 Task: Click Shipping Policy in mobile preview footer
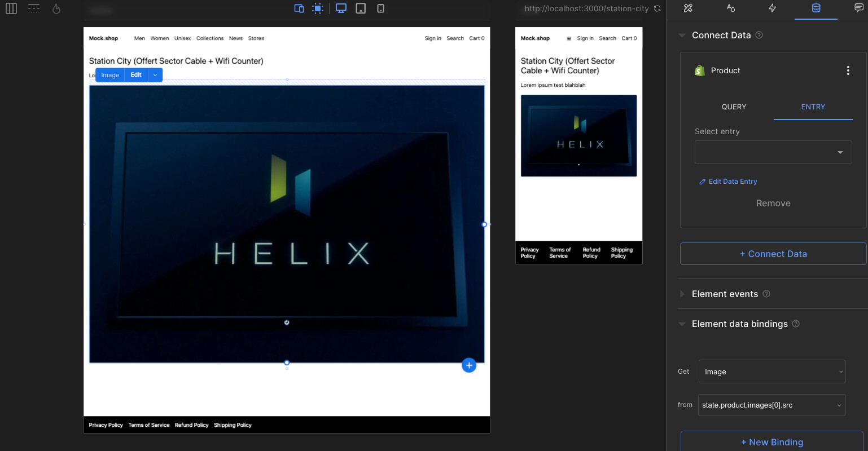point(622,253)
